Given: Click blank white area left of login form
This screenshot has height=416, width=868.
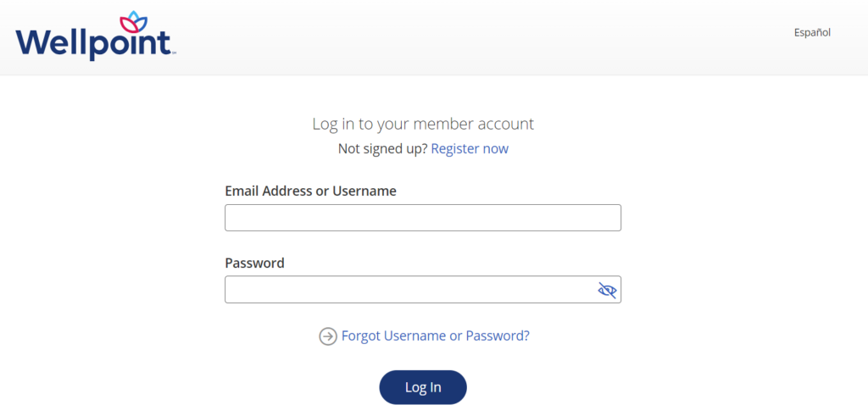Looking at the screenshot, I should (110, 254).
